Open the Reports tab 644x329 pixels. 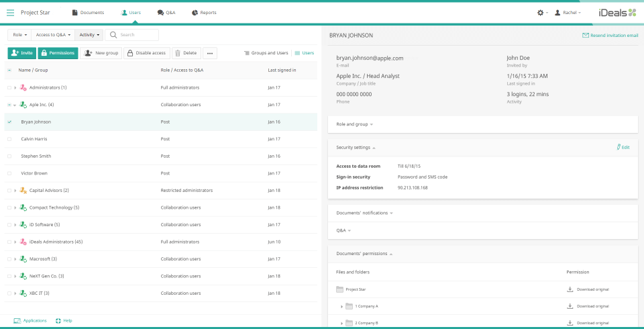204,12
